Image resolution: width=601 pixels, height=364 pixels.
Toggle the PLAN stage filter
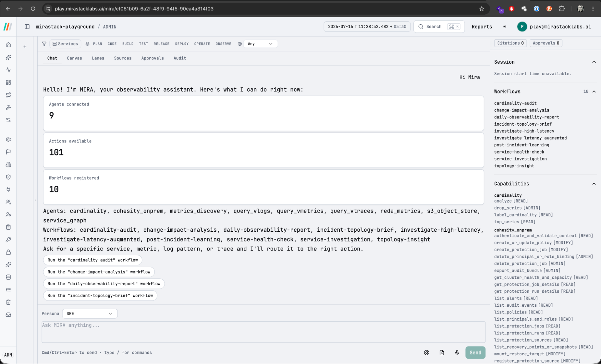tap(97, 44)
